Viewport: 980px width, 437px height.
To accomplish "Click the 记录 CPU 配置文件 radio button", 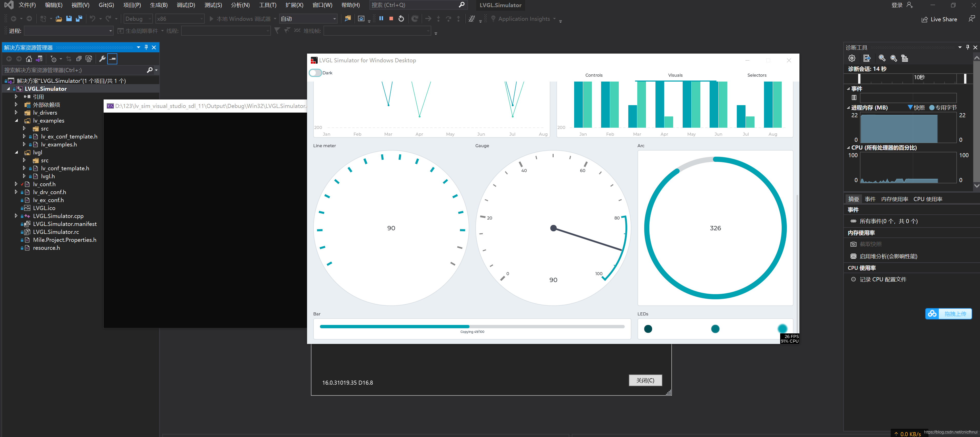I will click(853, 279).
